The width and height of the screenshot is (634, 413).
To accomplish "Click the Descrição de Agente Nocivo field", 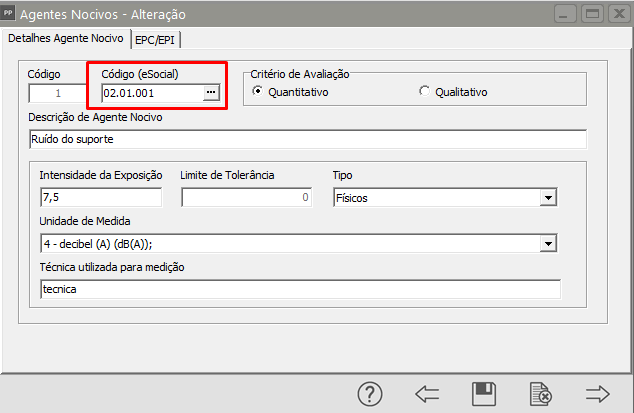I will tap(307, 139).
